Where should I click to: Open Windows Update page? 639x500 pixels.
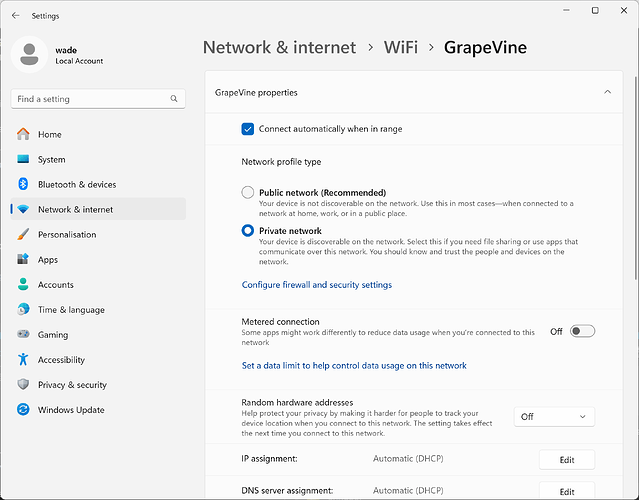tap(98, 410)
